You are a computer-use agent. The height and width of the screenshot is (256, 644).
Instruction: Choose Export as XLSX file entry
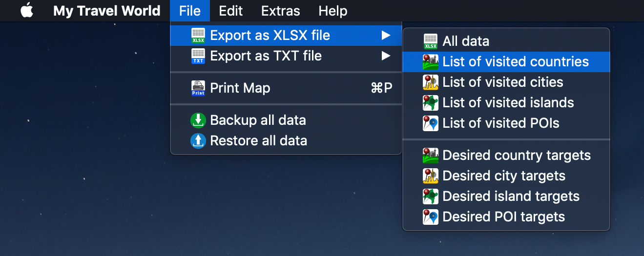coord(286,36)
